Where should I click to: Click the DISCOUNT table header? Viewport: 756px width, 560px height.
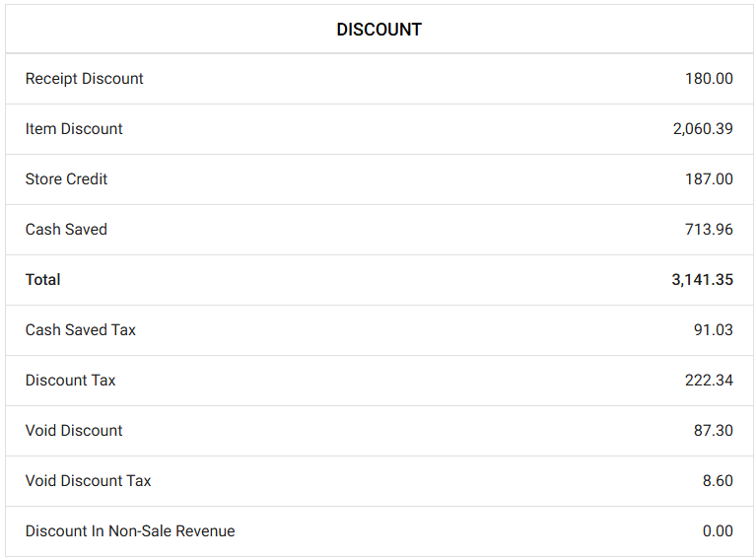click(378, 30)
